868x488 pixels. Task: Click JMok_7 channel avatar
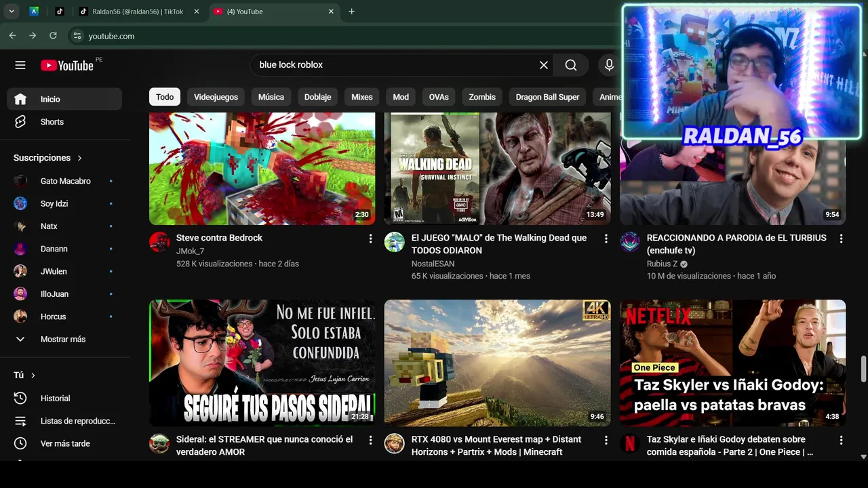click(x=159, y=242)
